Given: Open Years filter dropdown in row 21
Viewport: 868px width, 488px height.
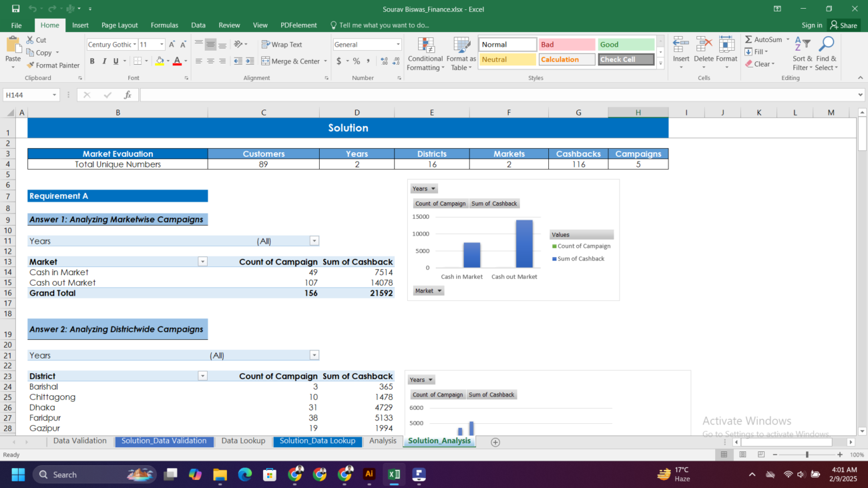Looking at the screenshot, I should tap(314, 355).
